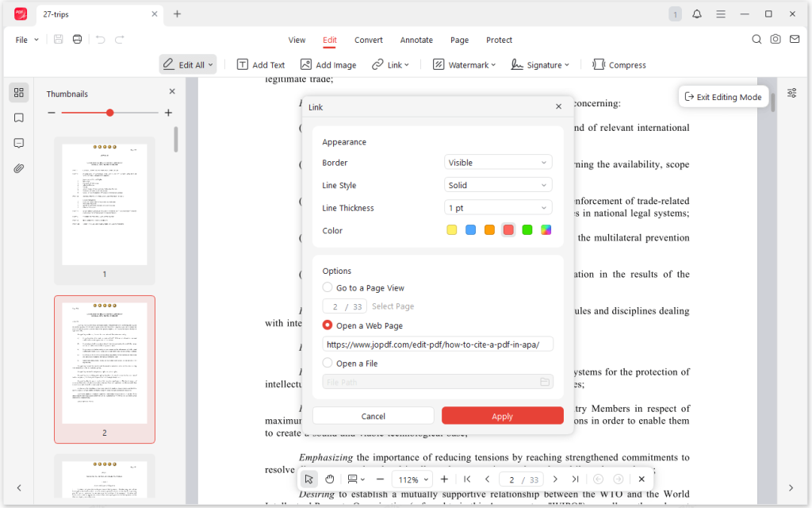Switch to the Convert tab
Viewport: 812px width, 508px height.
coord(368,40)
